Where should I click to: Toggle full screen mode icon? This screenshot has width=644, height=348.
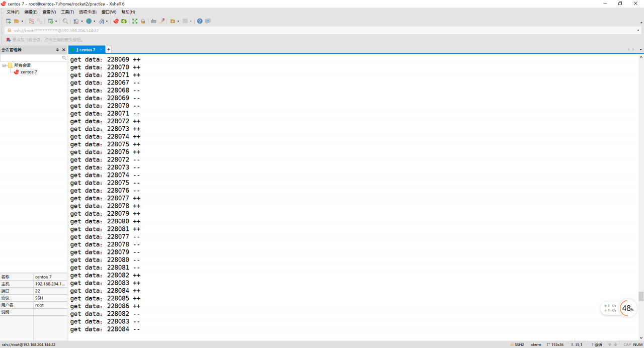[x=135, y=21]
